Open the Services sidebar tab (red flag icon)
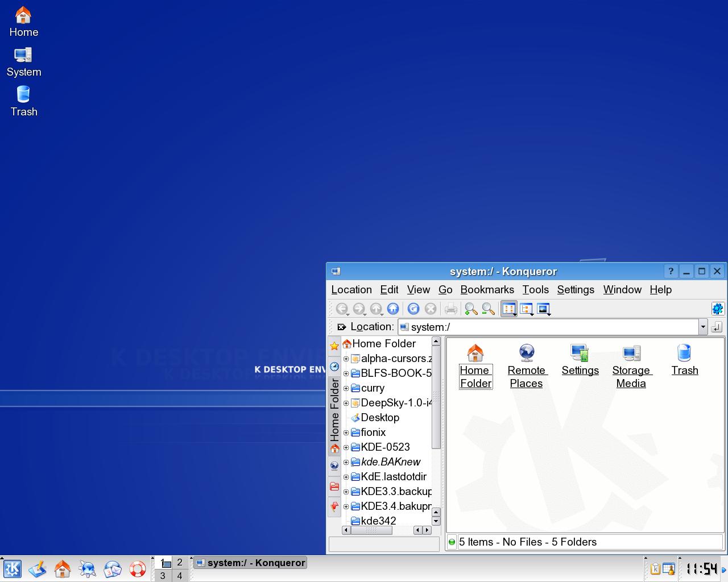This screenshot has height=582, width=728. (x=334, y=506)
